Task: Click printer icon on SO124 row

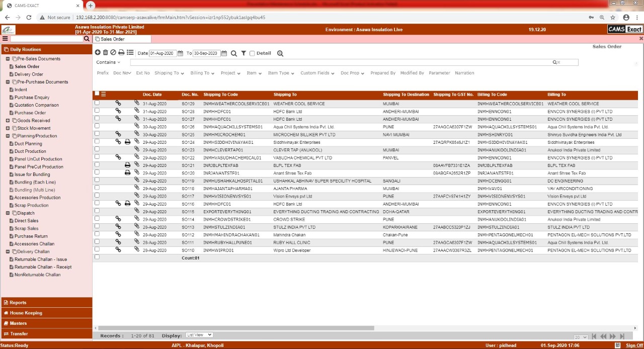Action: point(127,142)
